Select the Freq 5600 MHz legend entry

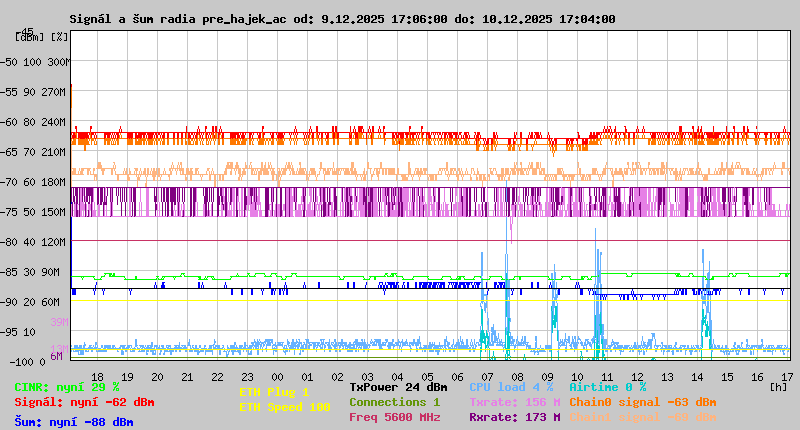[x=394, y=417]
